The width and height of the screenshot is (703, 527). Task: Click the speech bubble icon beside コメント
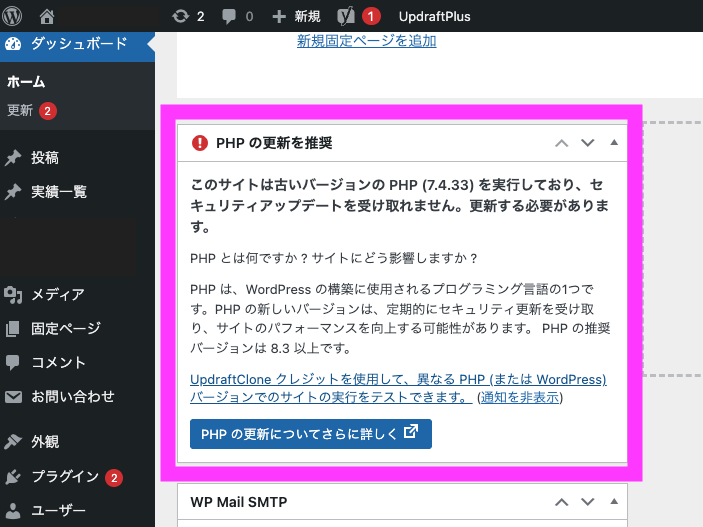coord(13,363)
